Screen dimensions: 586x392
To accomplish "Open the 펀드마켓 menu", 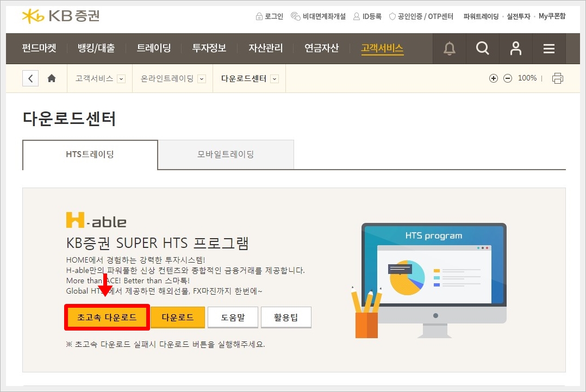I will (39, 48).
